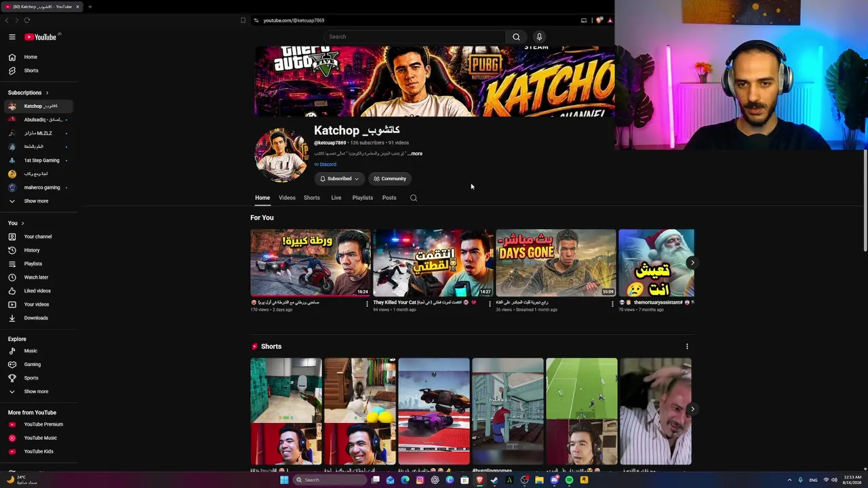868x488 pixels.
Task: Open the Katchop subscription in sidebar
Action: [39, 106]
